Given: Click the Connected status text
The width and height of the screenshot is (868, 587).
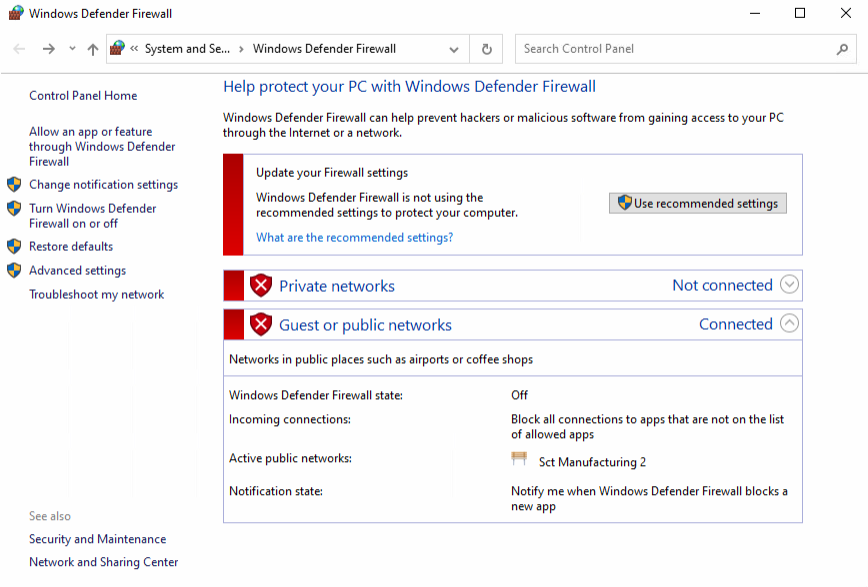Looking at the screenshot, I should click(736, 324).
